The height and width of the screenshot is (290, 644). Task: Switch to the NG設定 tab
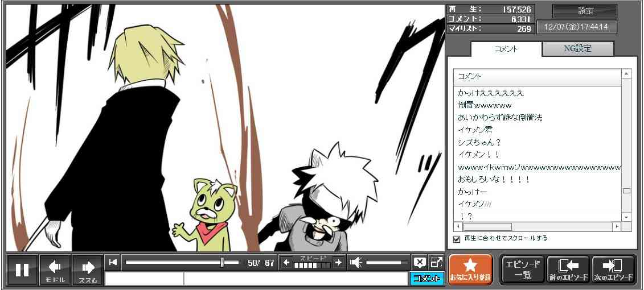pos(577,49)
